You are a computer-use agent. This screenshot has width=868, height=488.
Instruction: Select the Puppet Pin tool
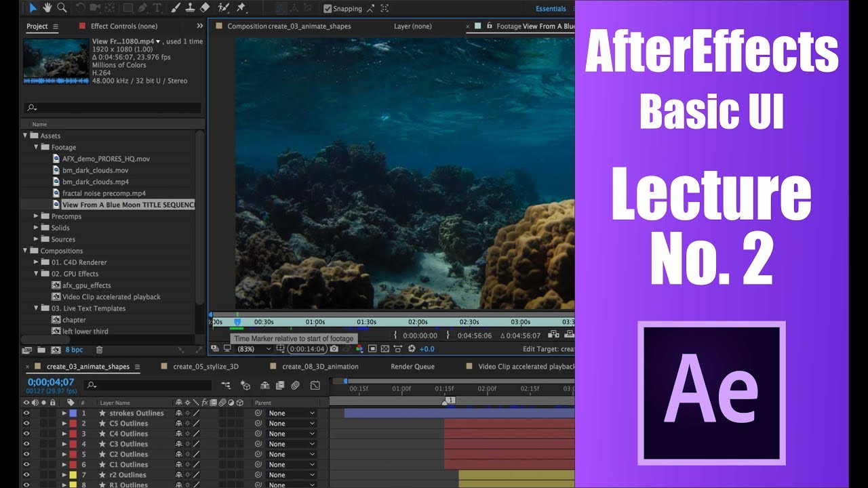[x=241, y=8]
